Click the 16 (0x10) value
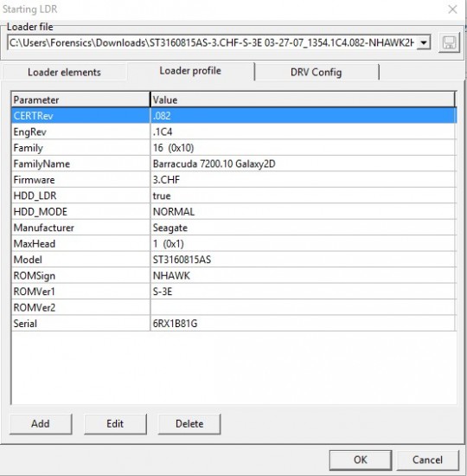Screen dimensions: 467x476 (304, 148)
